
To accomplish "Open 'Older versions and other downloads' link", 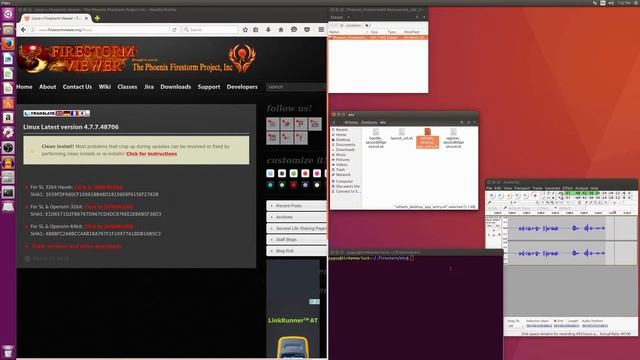I will click(x=76, y=246).
